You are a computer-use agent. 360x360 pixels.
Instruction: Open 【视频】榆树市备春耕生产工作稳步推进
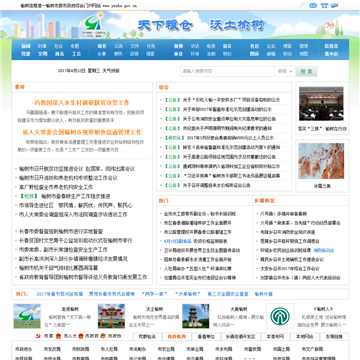point(65,196)
